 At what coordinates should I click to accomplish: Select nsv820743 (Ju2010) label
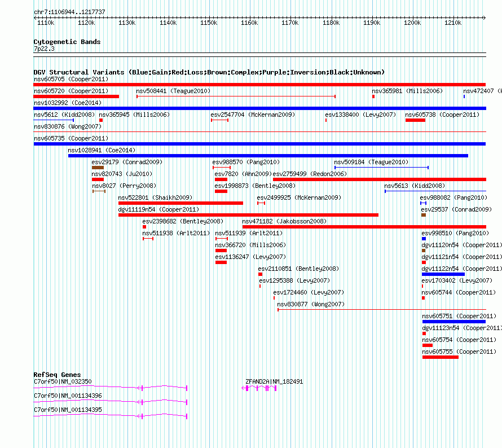pyautogui.click(x=122, y=174)
